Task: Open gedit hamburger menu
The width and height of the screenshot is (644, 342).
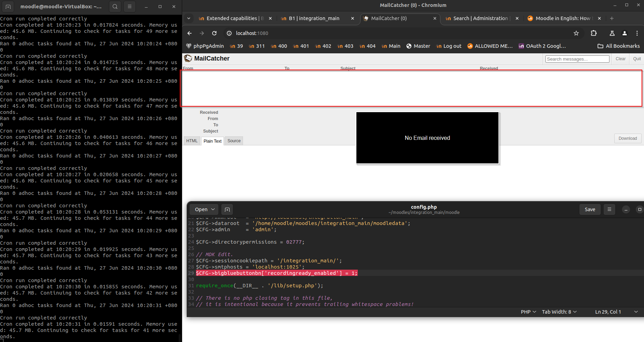Action: [609, 209]
